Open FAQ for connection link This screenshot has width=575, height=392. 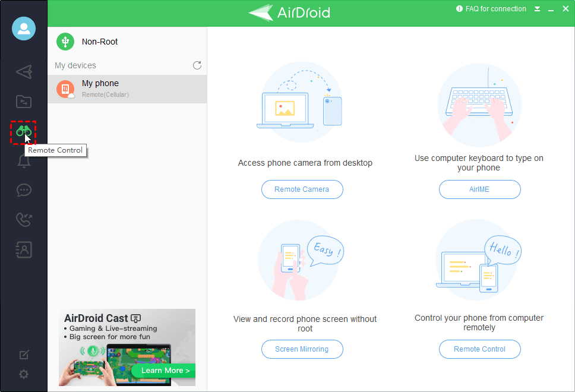491,9
